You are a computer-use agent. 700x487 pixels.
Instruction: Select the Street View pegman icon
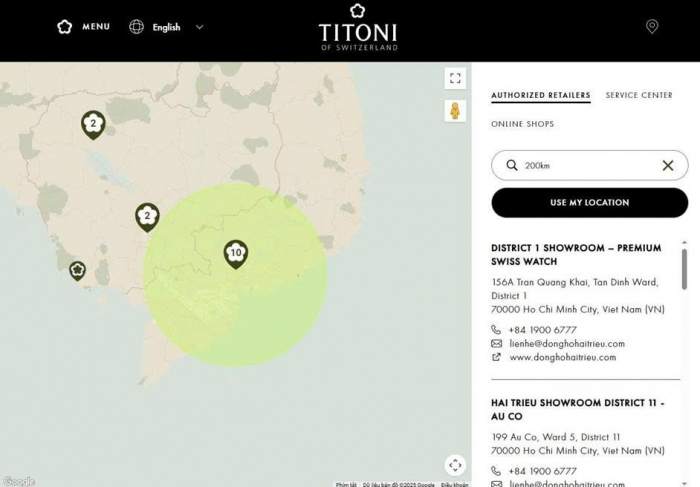tap(455, 111)
